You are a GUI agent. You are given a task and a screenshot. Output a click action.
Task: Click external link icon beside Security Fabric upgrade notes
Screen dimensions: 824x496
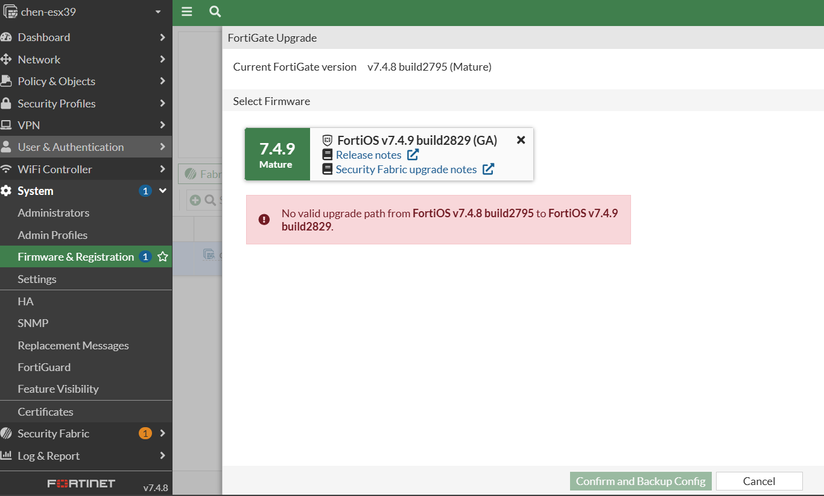tap(488, 169)
